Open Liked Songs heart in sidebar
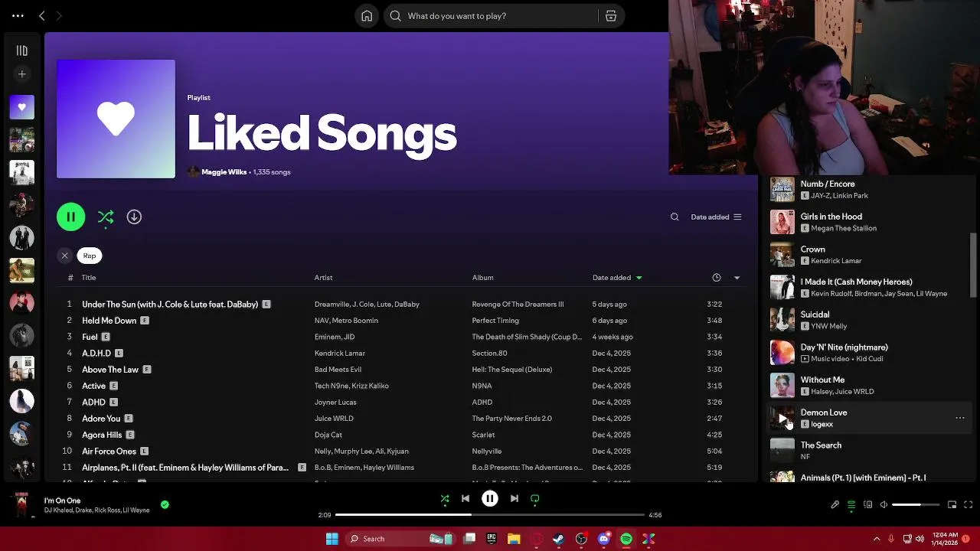 click(21, 107)
